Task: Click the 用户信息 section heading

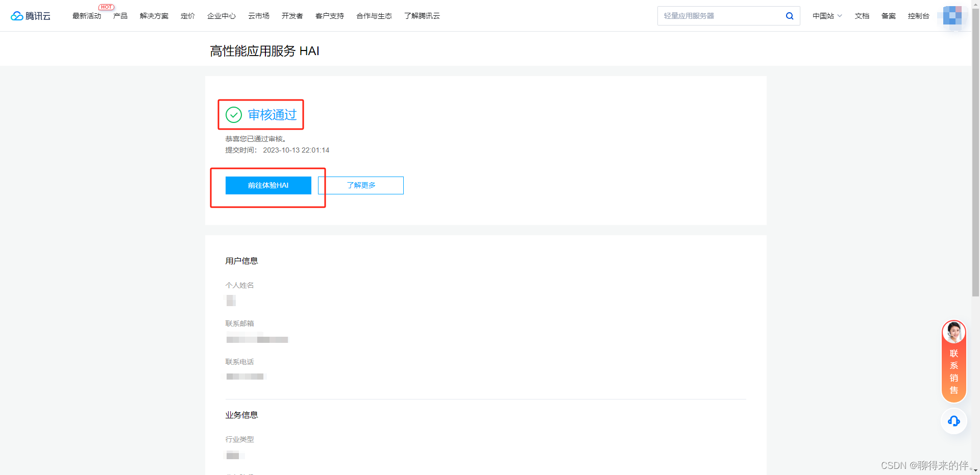Action: (242, 261)
